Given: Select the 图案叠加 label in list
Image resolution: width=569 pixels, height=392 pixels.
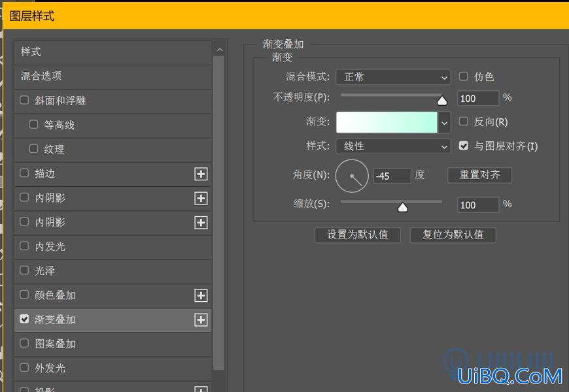Looking at the screenshot, I should 55,344.
